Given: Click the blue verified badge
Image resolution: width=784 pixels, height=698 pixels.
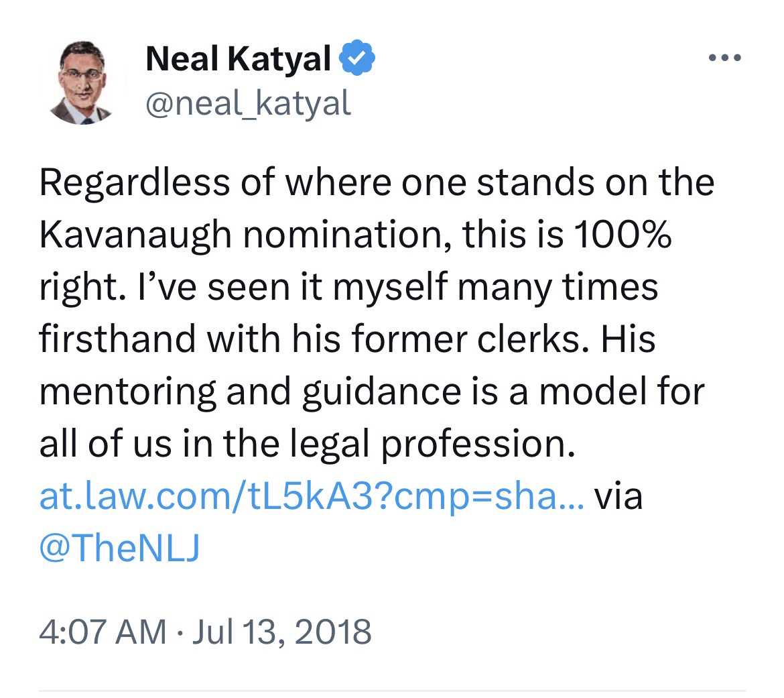Looking at the screenshot, I should pyautogui.click(x=358, y=61).
